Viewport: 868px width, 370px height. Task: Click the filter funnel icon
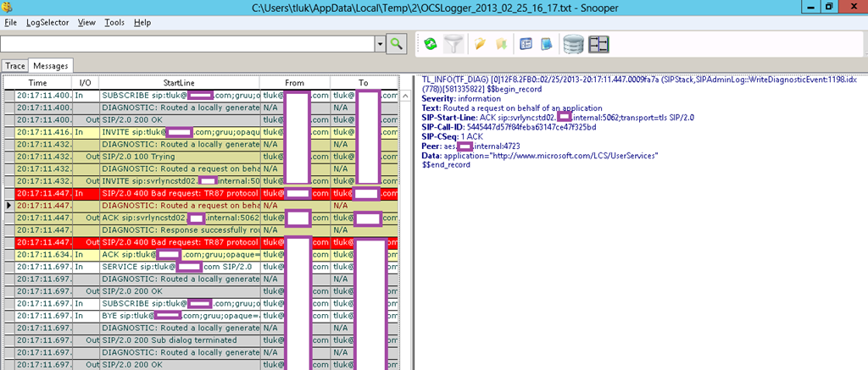pyautogui.click(x=453, y=44)
